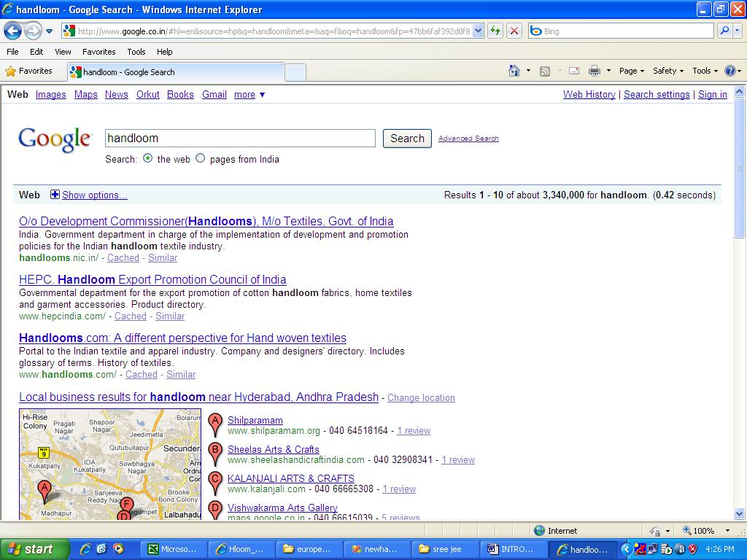Stop loading with the red X icon
Screen dimensions: 747x560
pyautogui.click(x=514, y=31)
